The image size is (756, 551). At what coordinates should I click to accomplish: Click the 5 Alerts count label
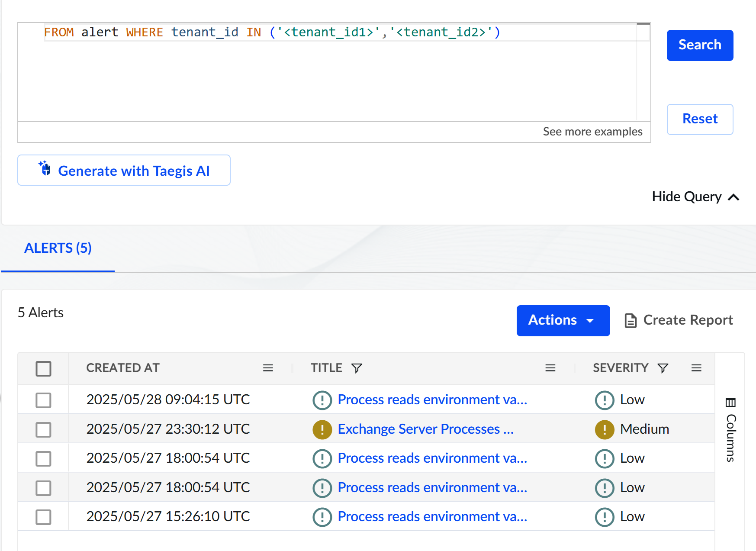41,313
